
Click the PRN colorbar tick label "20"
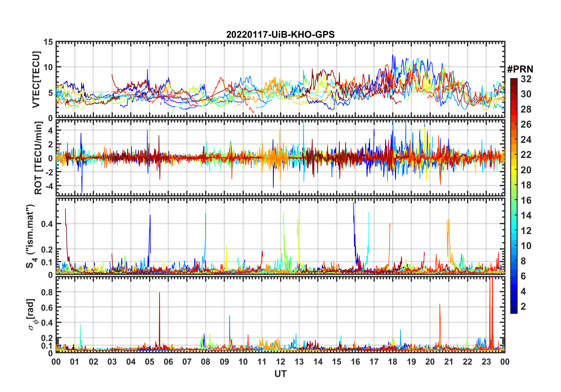(x=526, y=170)
